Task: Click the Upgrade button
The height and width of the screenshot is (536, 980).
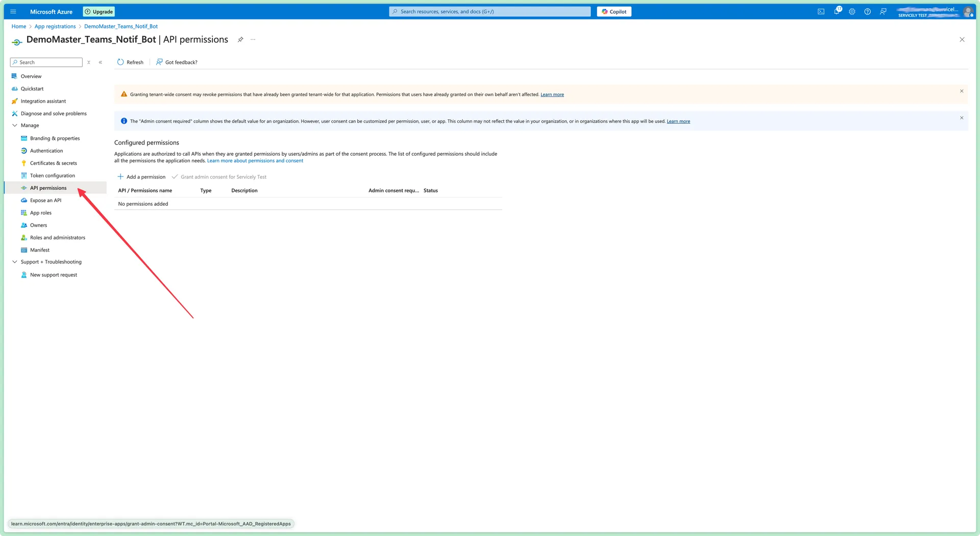Action: [99, 12]
